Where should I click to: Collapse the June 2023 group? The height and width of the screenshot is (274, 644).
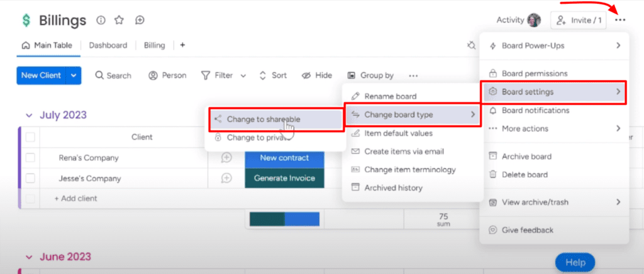(29, 257)
